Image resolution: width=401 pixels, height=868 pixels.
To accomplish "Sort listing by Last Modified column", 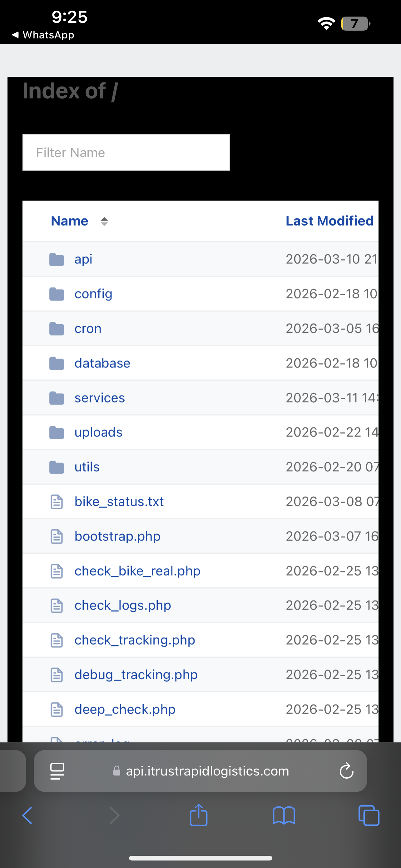I will [329, 221].
